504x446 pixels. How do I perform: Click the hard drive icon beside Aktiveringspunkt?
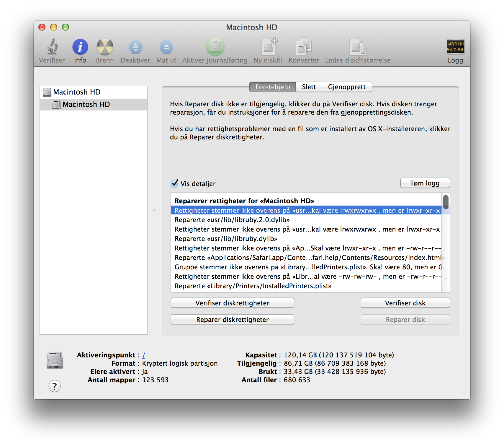[55, 360]
